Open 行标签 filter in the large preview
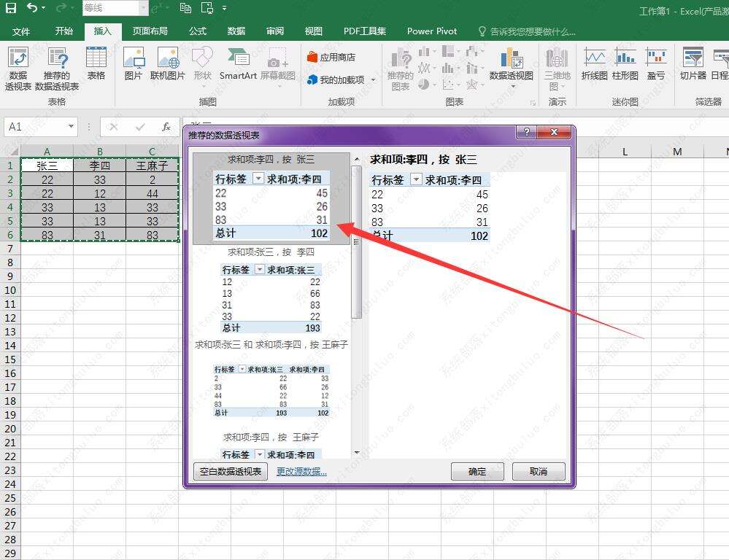729x560 pixels. [417, 179]
